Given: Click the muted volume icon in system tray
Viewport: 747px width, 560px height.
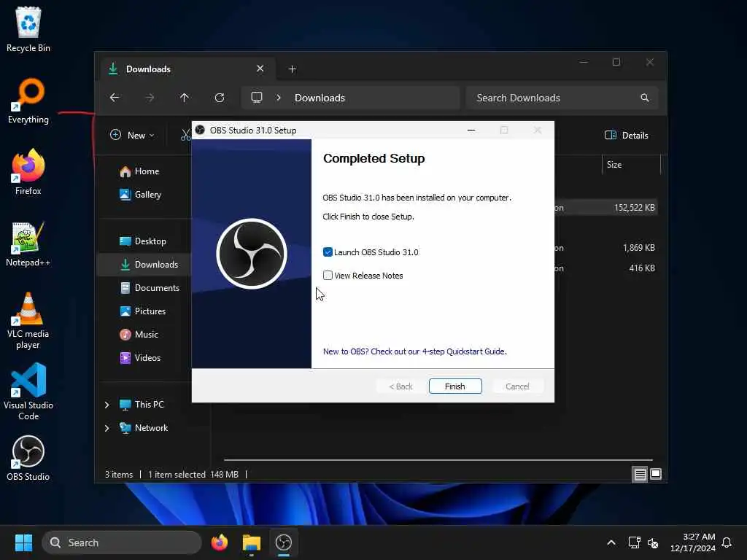Looking at the screenshot, I should coord(653,542).
